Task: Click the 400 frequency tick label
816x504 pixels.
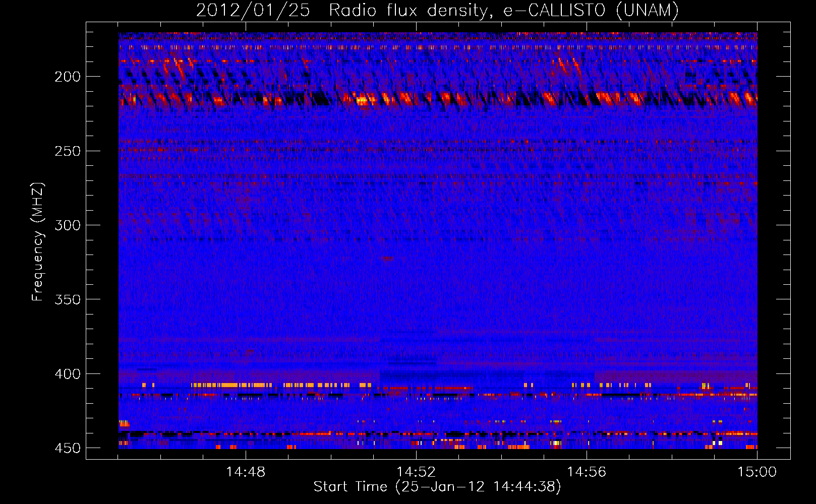Action: [68, 374]
